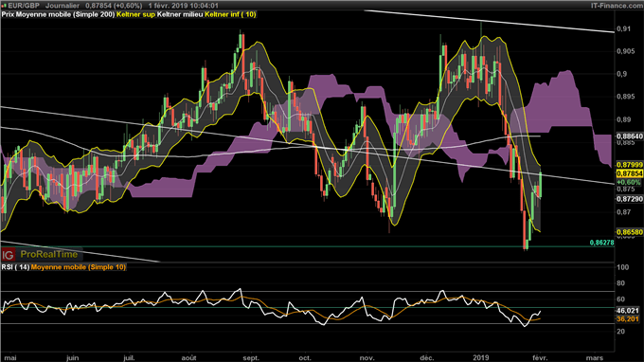Select the Keltner inf ( 10) label

230,14
